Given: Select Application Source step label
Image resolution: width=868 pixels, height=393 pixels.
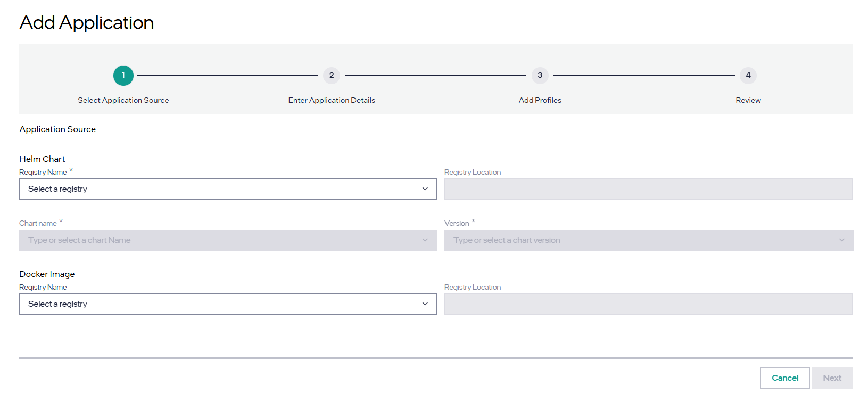Looking at the screenshot, I should 123,100.
